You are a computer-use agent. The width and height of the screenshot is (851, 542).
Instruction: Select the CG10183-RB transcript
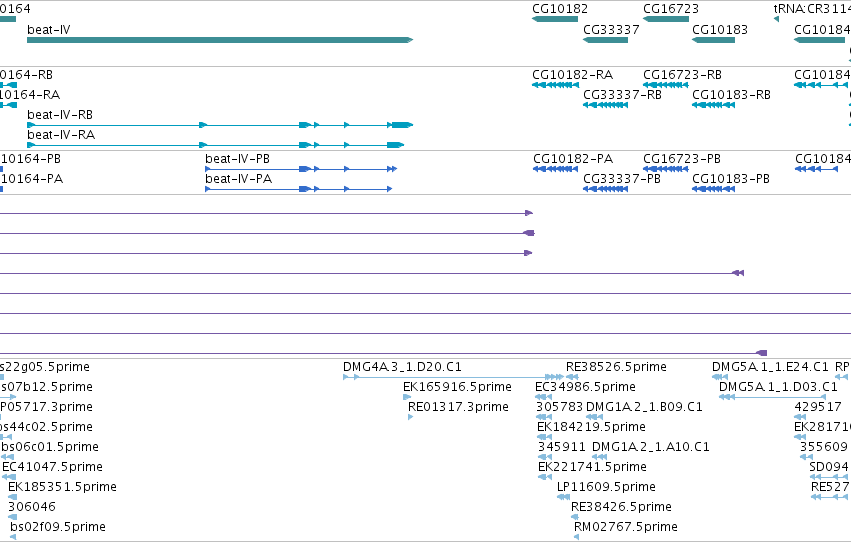point(714,105)
